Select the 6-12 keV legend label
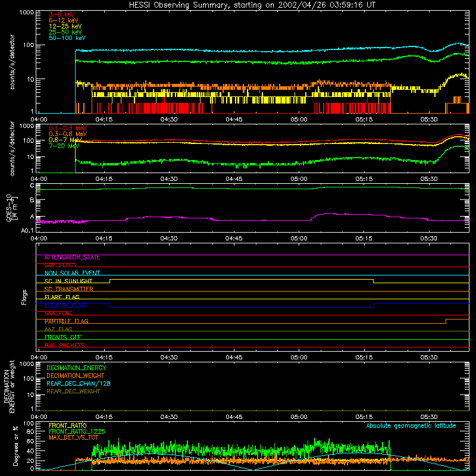The height and width of the screenshot is (476, 476). coord(63,20)
